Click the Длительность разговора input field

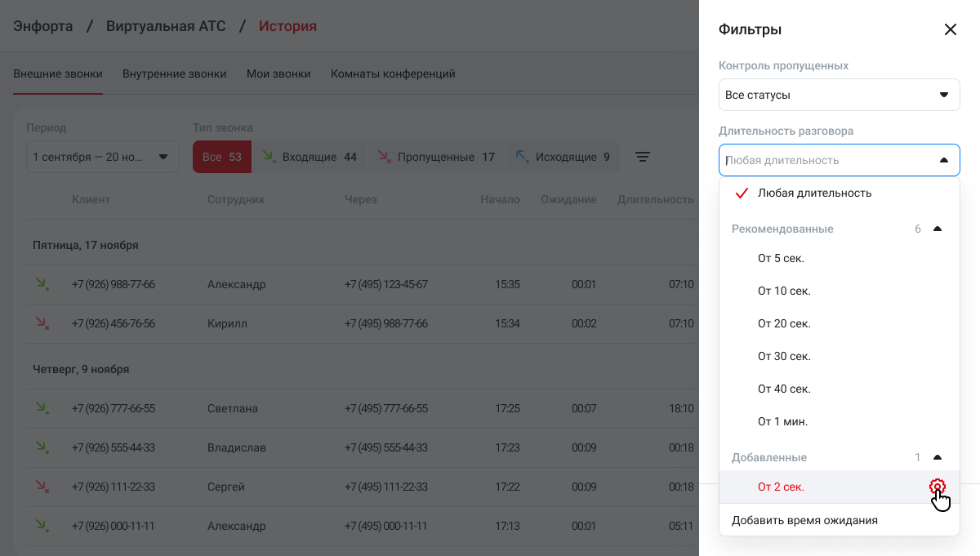tap(825, 160)
